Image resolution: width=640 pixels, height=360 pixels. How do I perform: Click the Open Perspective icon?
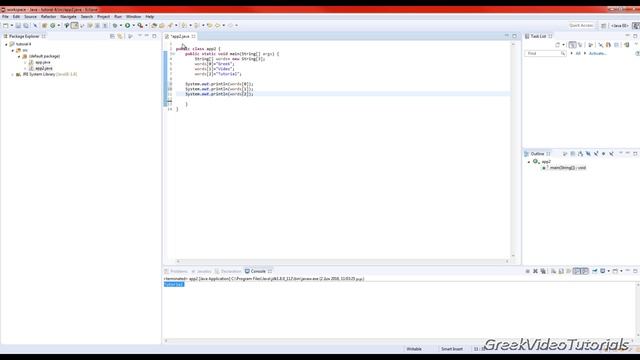(x=604, y=26)
